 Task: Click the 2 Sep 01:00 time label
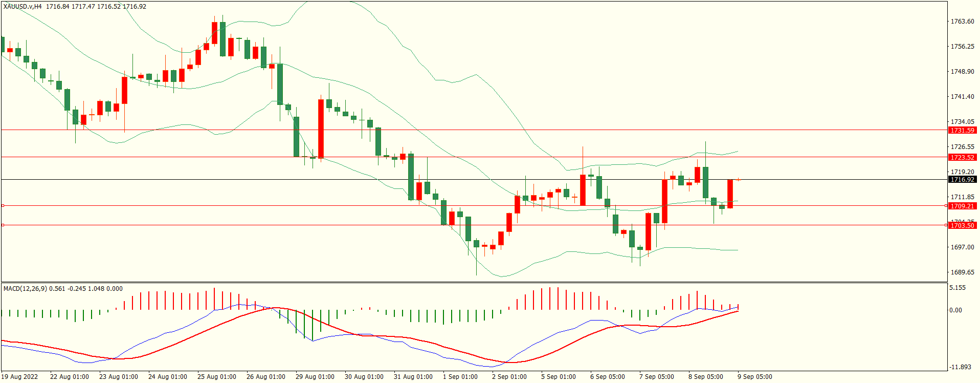509,377
